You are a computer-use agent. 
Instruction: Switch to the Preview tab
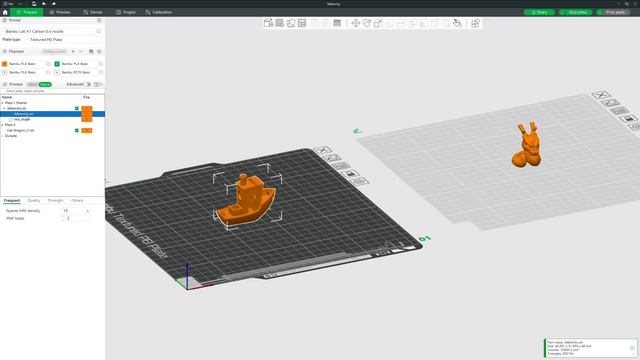tap(60, 12)
